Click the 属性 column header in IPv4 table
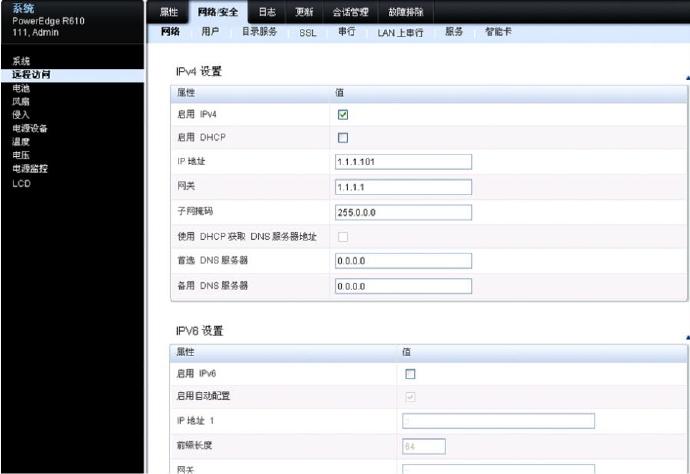 (186, 93)
